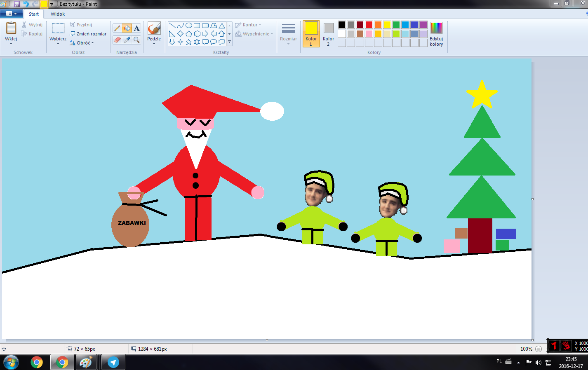This screenshot has width=588, height=370.
Task: Pick the purple color swatch
Action: (423, 25)
